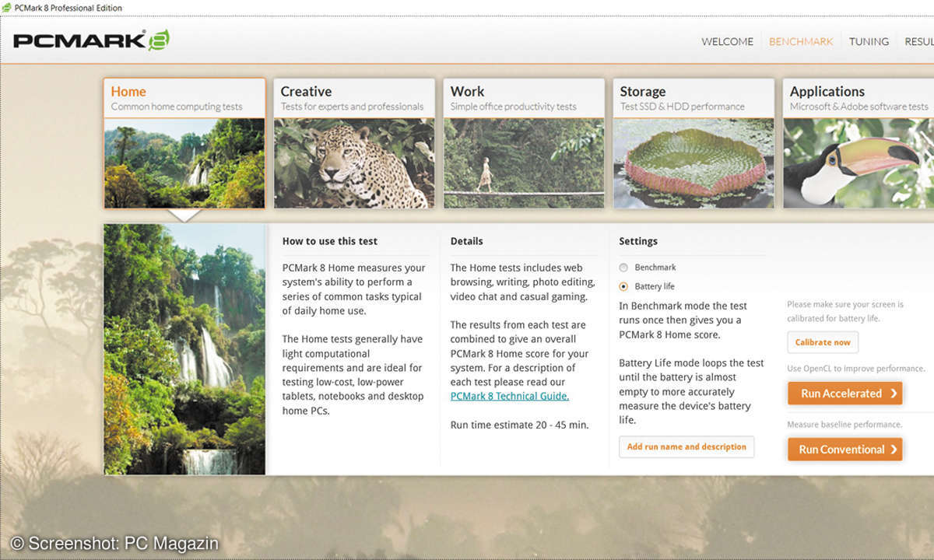Click the "Details" heading
Image resolution: width=934 pixels, height=560 pixels.
(x=467, y=241)
